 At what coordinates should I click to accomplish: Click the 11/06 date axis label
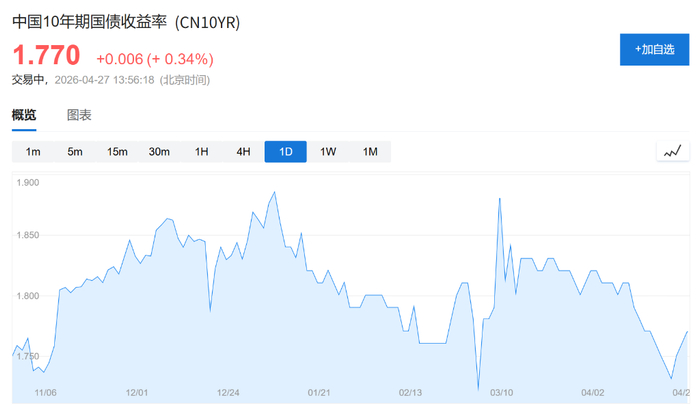(x=46, y=393)
